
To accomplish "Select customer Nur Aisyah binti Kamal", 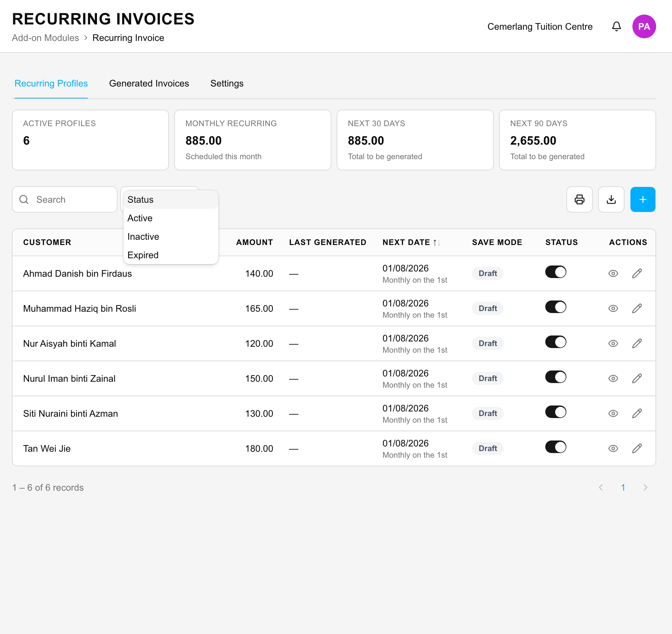I will tap(69, 343).
